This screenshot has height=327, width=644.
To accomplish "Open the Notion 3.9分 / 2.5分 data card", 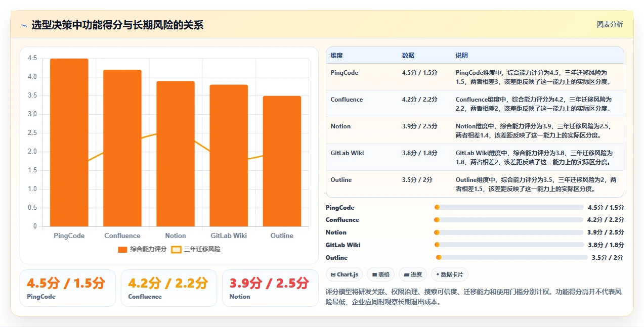I will pos(270,288).
